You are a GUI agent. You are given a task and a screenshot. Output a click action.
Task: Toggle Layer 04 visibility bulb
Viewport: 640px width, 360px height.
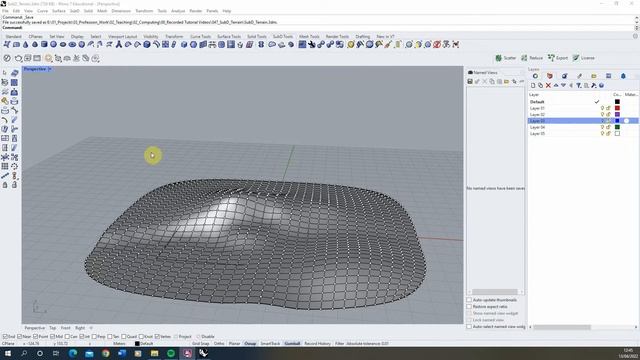[602, 127]
